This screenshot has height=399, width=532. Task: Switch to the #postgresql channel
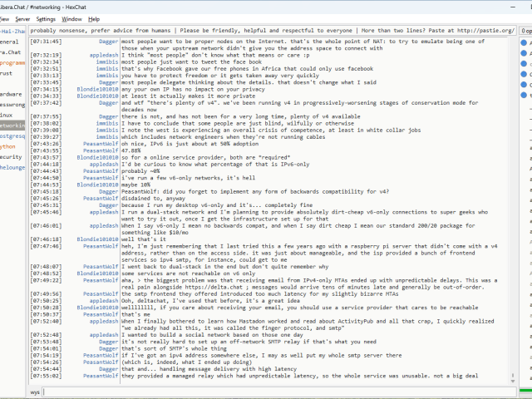tap(12, 136)
